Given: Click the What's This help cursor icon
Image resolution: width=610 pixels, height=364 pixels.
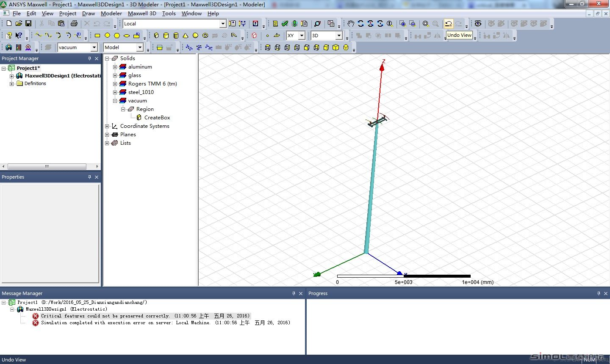Looking at the screenshot, I should point(19,36).
